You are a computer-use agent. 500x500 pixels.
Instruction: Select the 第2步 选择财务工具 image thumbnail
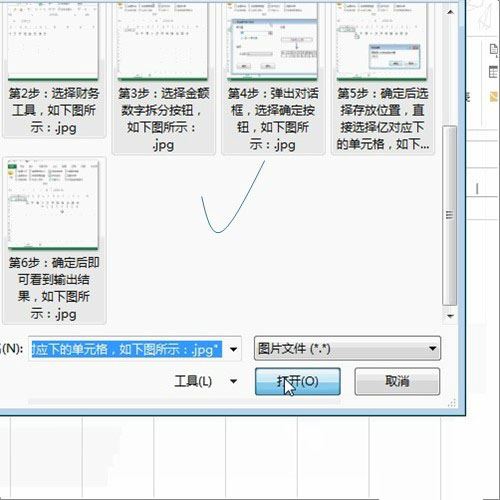(x=53, y=68)
